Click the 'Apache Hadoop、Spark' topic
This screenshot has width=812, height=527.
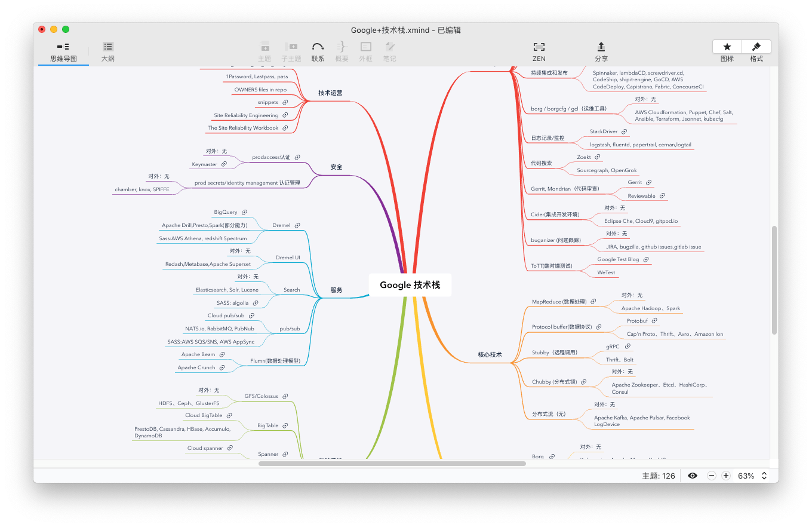coord(651,308)
